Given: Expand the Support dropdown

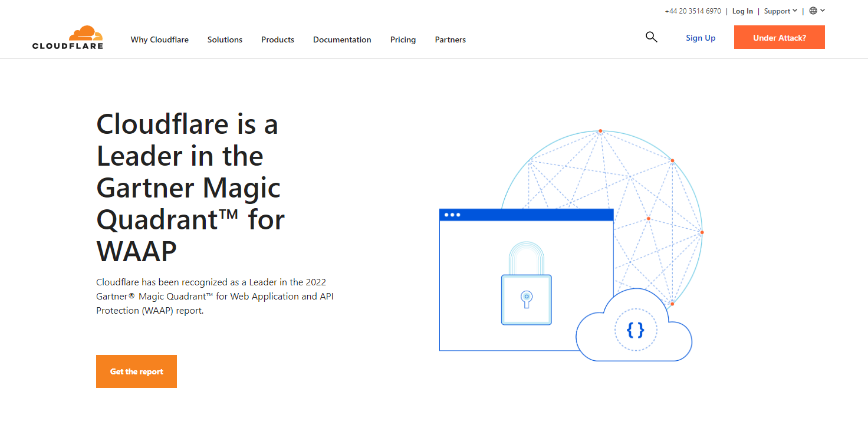Looking at the screenshot, I should point(780,11).
